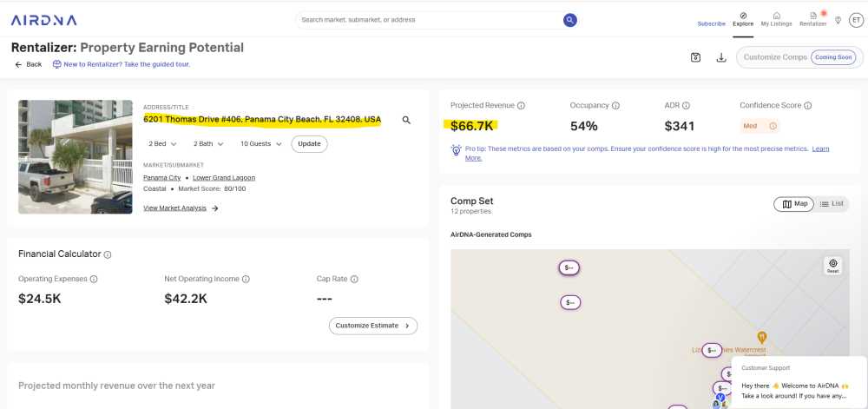The image size is (868, 409).
Task: Click the Confidence Score info icon
Action: (808, 106)
